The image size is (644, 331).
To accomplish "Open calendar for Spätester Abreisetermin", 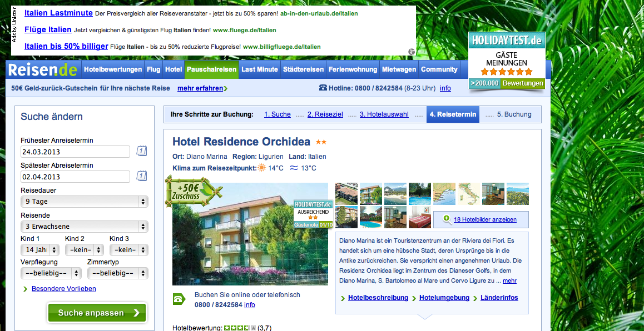I will tap(141, 176).
